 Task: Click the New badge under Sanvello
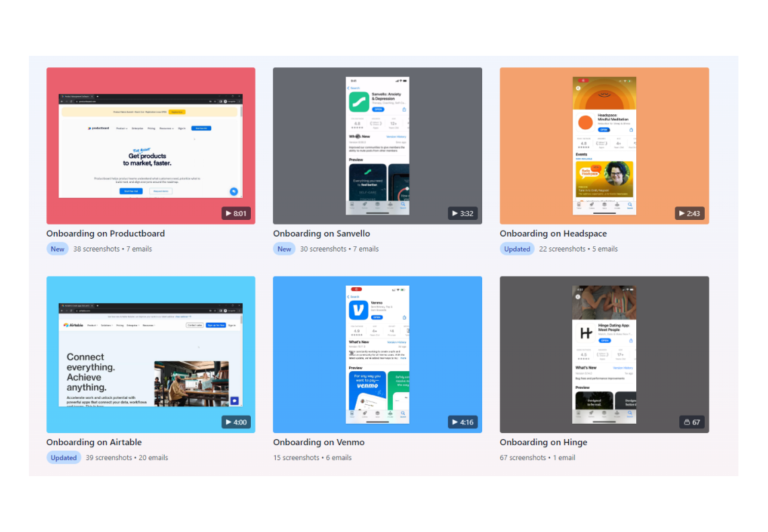click(x=284, y=249)
